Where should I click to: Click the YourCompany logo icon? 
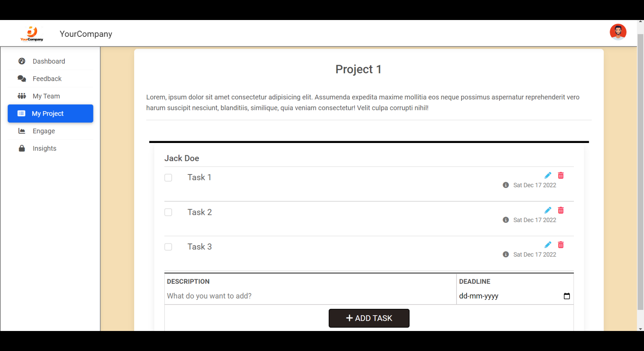coord(32,34)
